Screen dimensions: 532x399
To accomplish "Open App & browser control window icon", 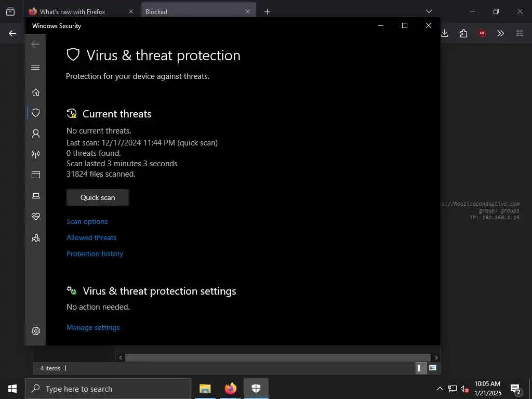I will 36,175.
